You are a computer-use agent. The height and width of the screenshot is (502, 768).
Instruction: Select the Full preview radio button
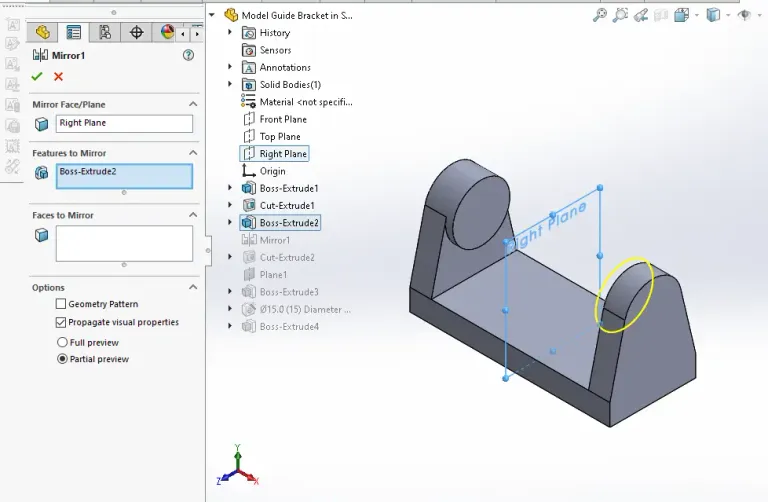pyautogui.click(x=62, y=342)
